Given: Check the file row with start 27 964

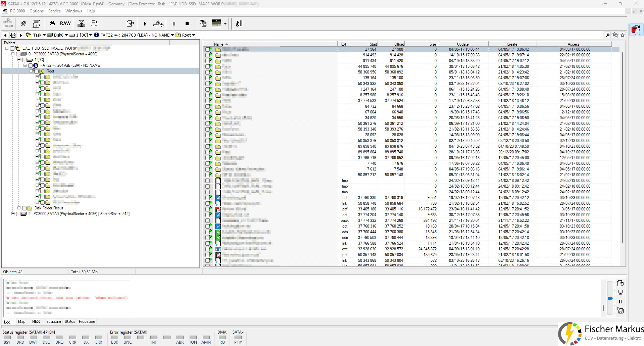Looking at the screenshot, I should 207,49.
